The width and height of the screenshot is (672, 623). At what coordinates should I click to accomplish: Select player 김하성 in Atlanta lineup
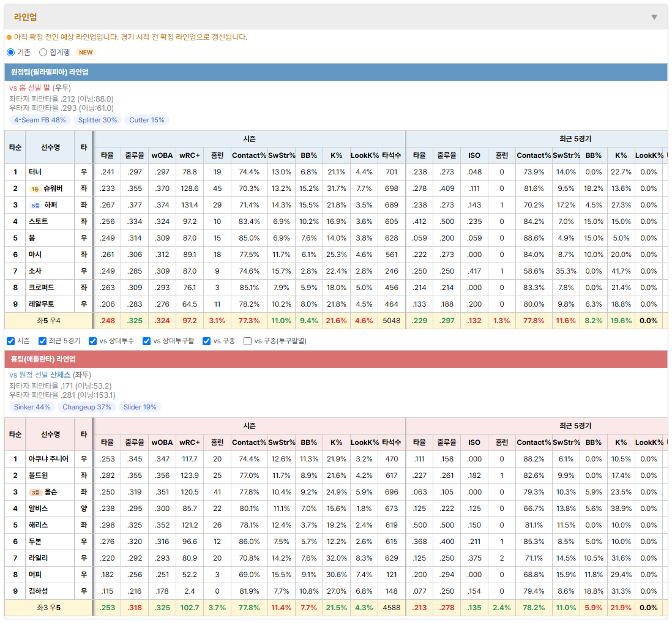click(38, 591)
